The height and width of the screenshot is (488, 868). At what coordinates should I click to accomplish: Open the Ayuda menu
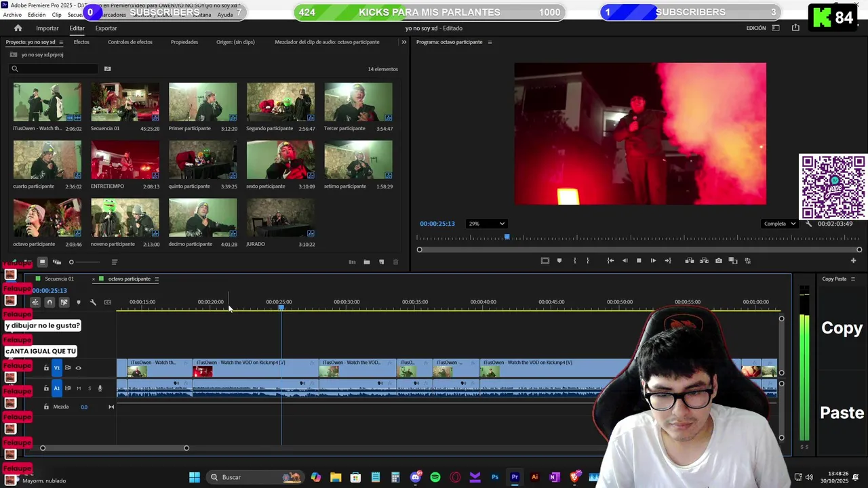224,15
